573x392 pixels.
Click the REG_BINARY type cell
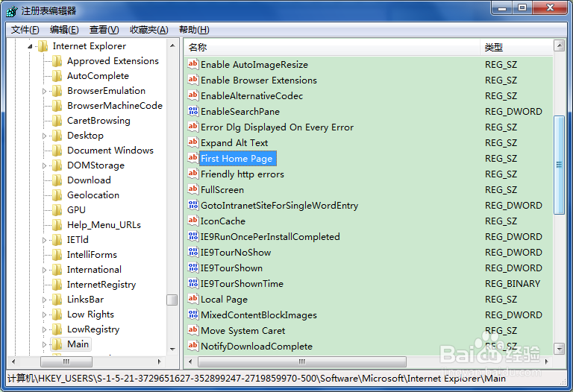click(x=513, y=284)
